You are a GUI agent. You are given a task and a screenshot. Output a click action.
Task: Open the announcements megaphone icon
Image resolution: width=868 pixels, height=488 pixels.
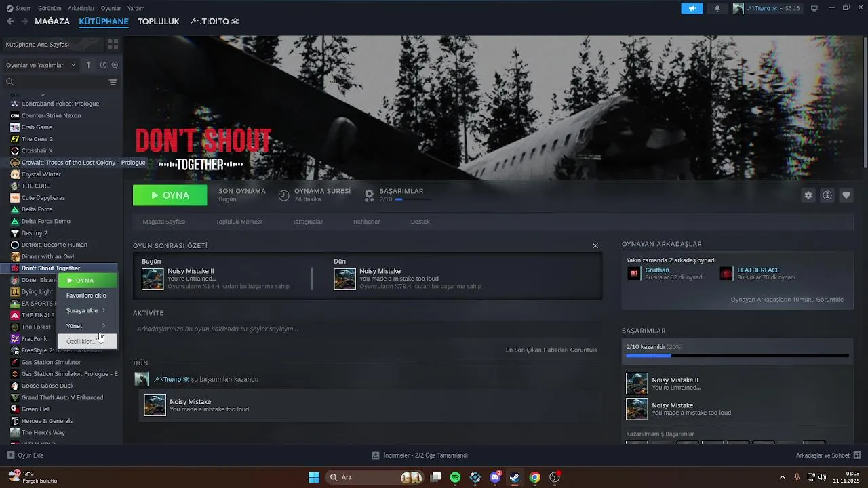(x=692, y=8)
